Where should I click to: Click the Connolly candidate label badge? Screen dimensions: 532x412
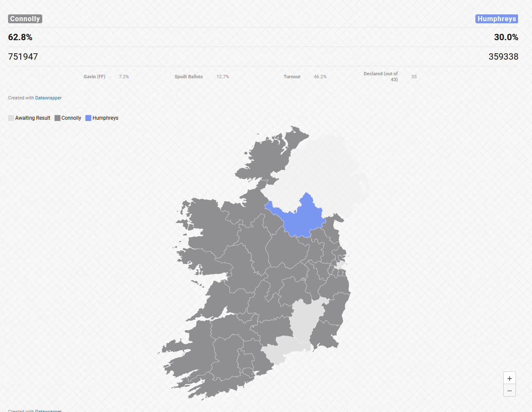click(25, 19)
